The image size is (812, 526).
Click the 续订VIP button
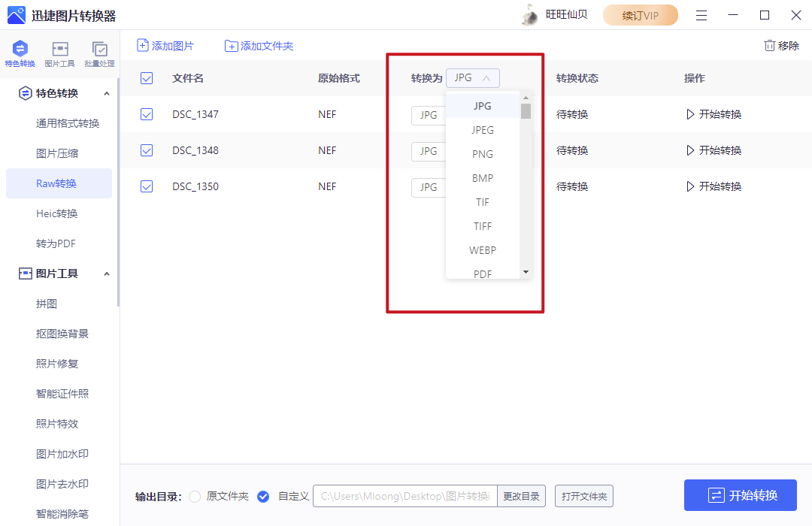point(640,14)
